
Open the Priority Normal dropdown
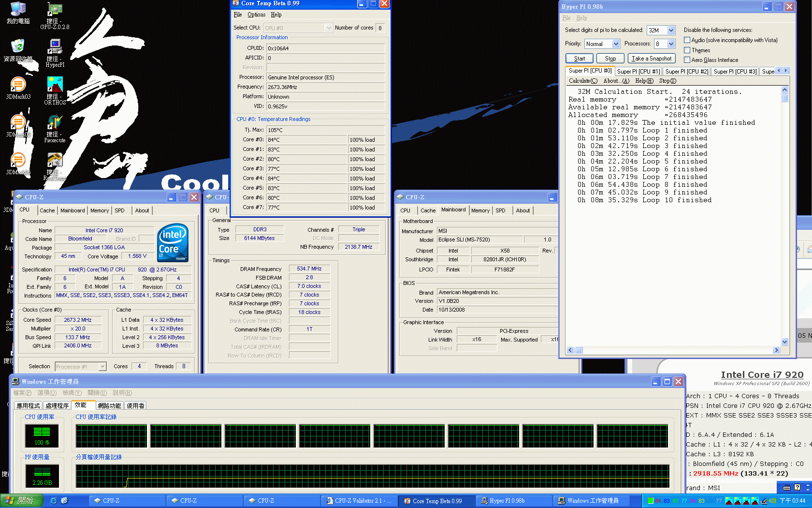616,44
